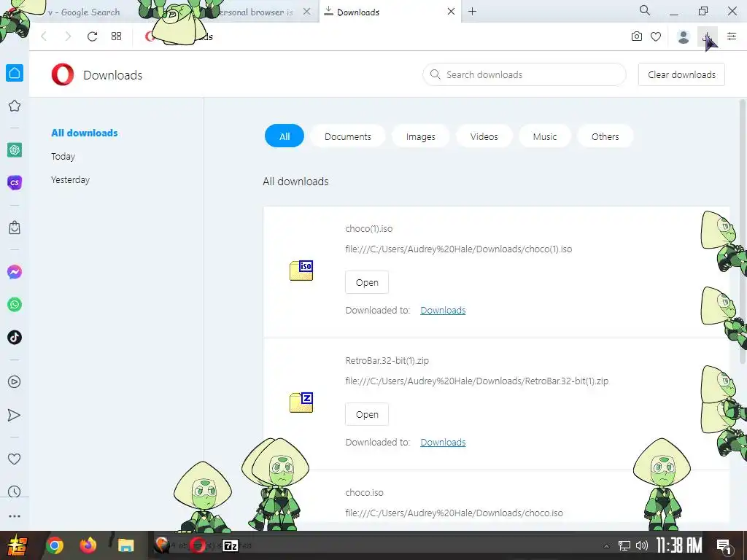Show more sidebar options via three dots

click(x=15, y=516)
